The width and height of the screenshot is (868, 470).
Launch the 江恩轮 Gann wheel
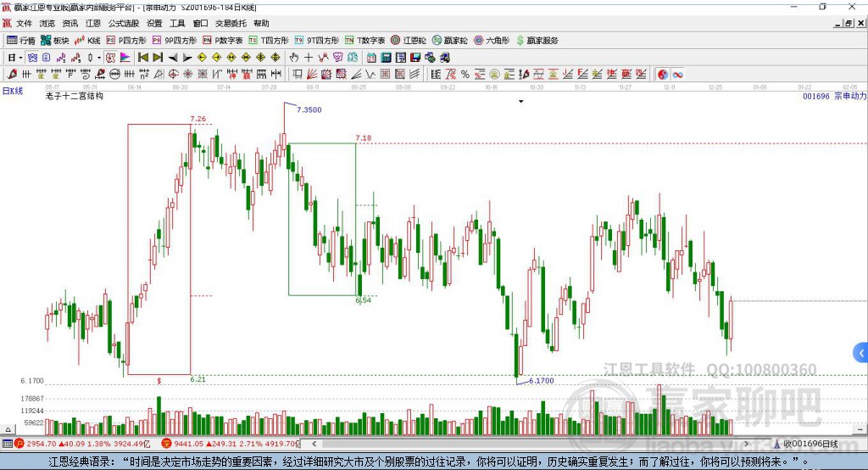pyautogui.click(x=409, y=41)
